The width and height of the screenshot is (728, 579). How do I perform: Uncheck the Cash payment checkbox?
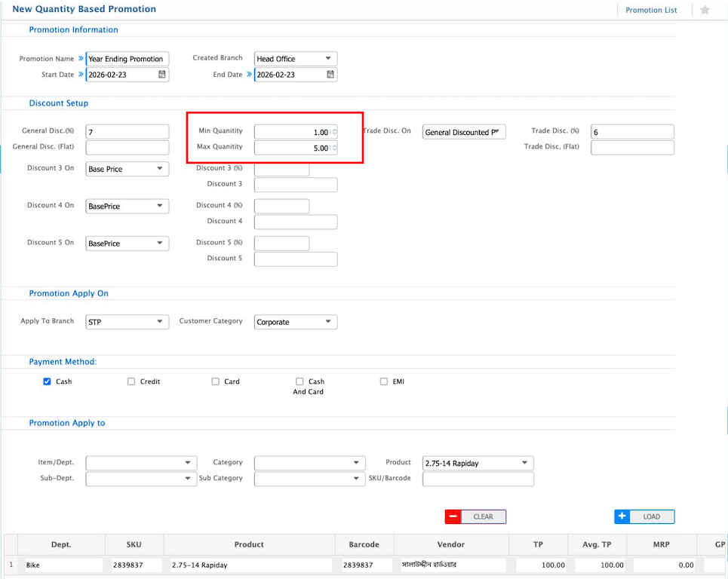48,381
